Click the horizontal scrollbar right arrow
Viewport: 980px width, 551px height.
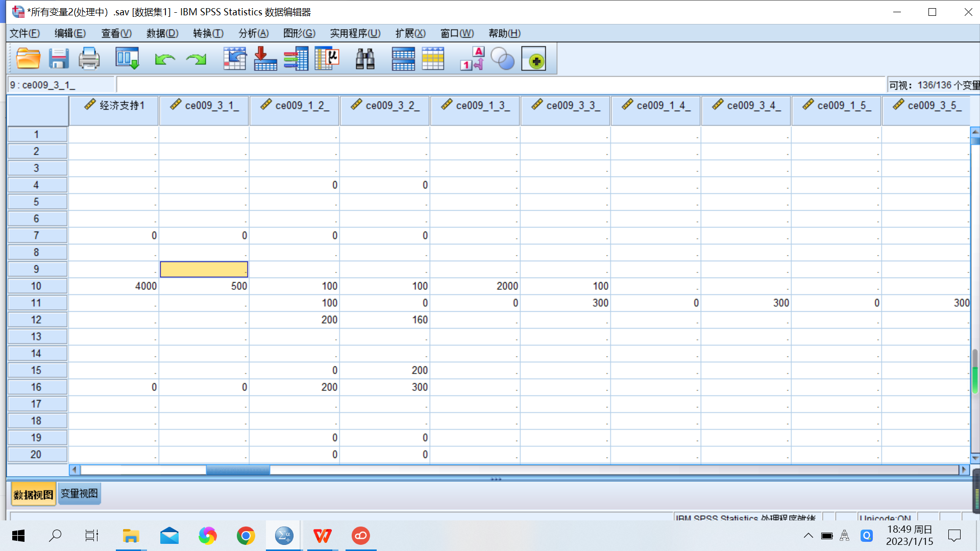pos(964,469)
